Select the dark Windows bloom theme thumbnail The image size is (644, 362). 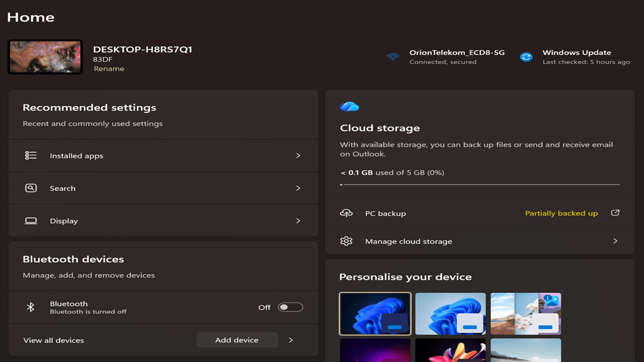pos(375,314)
